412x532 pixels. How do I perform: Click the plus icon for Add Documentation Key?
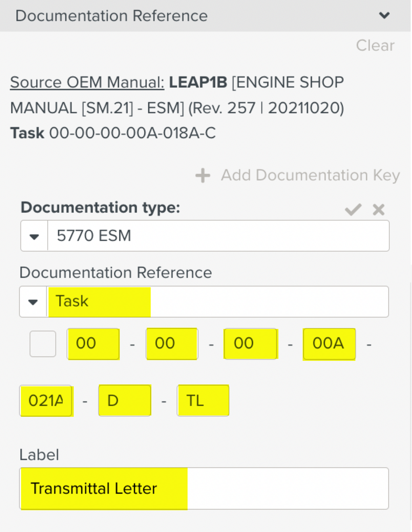pos(202,175)
